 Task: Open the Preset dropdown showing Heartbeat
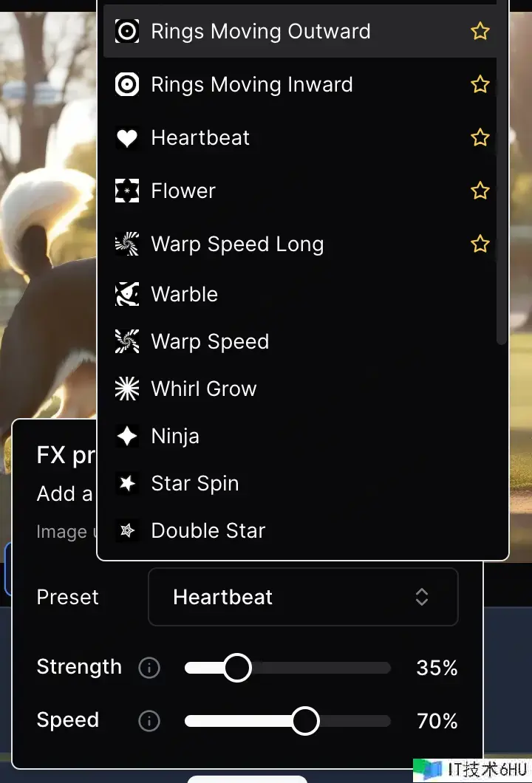click(x=303, y=598)
